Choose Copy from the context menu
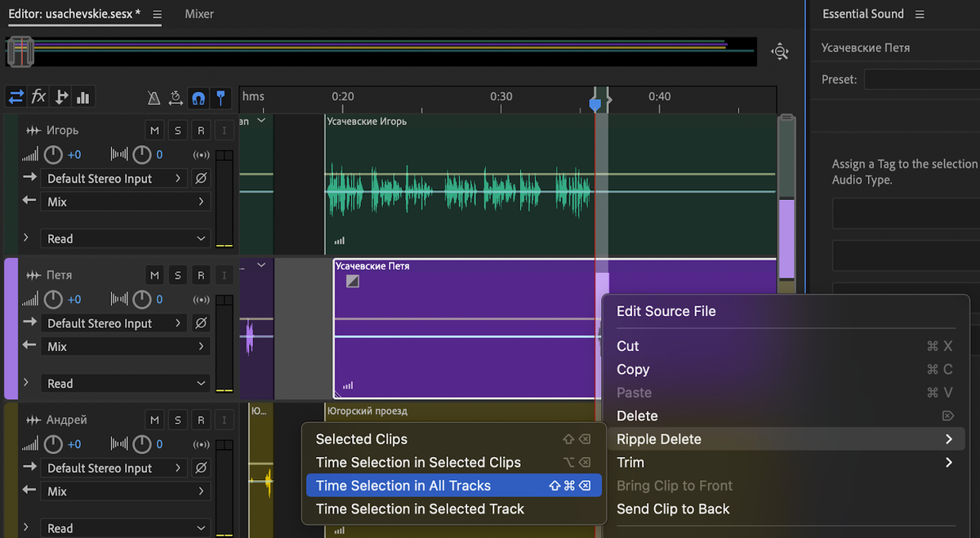980x538 pixels. 786,369
